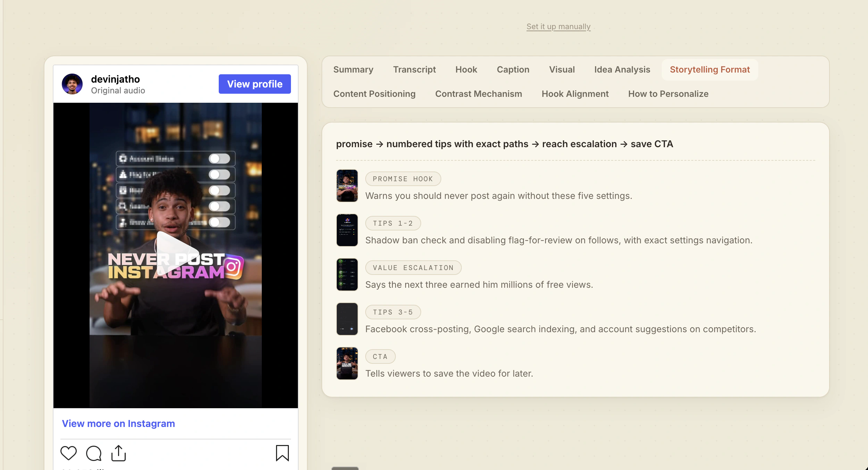Image resolution: width=868 pixels, height=470 pixels.
Task: Like the post with the heart icon
Action: (68, 453)
